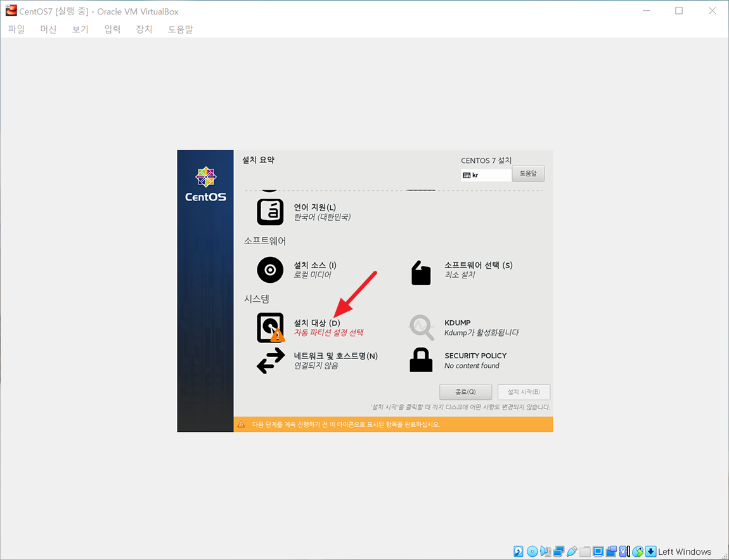Viewport: 729px width, 560px height.
Task: Select the KDUMP label
Action: pyautogui.click(x=458, y=323)
